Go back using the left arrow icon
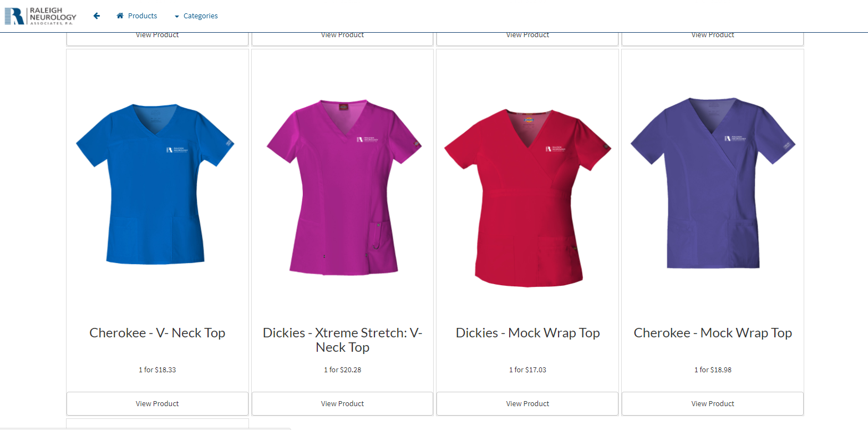868x430 pixels. pyautogui.click(x=97, y=16)
